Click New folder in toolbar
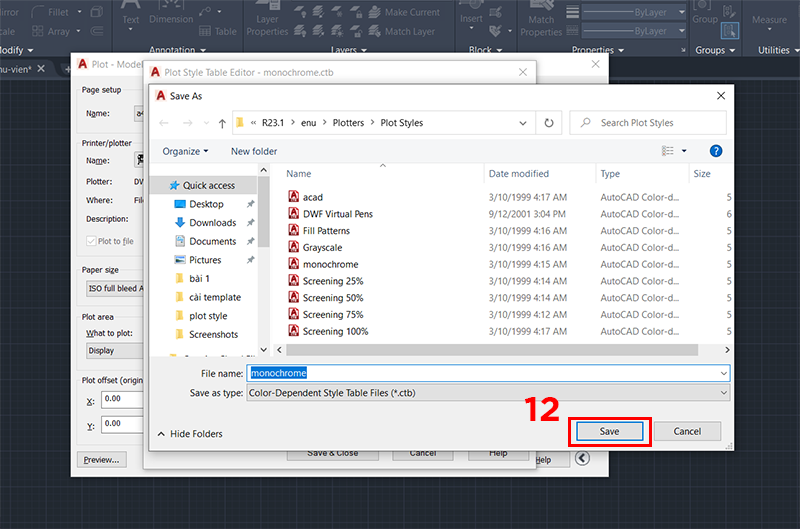 point(254,151)
